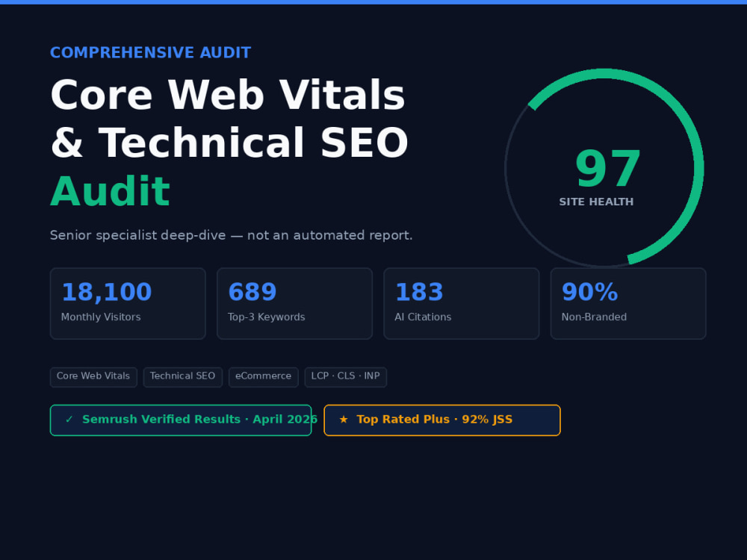The height and width of the screenshot is (560, 747).
Task: Click the 18,100 Monthly Visitors card
Action: (128, 303)
